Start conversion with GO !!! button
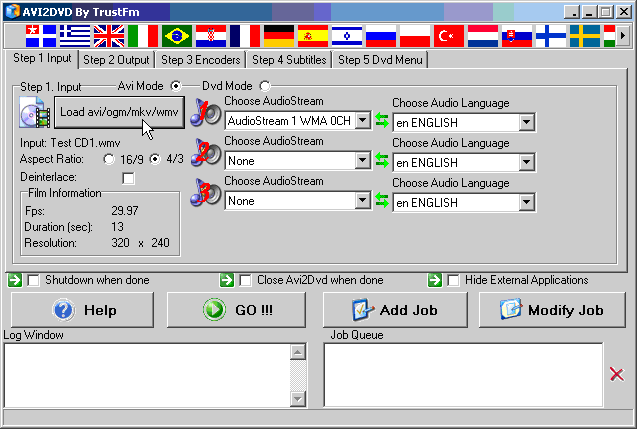637x429 pixels. [236, 310]
